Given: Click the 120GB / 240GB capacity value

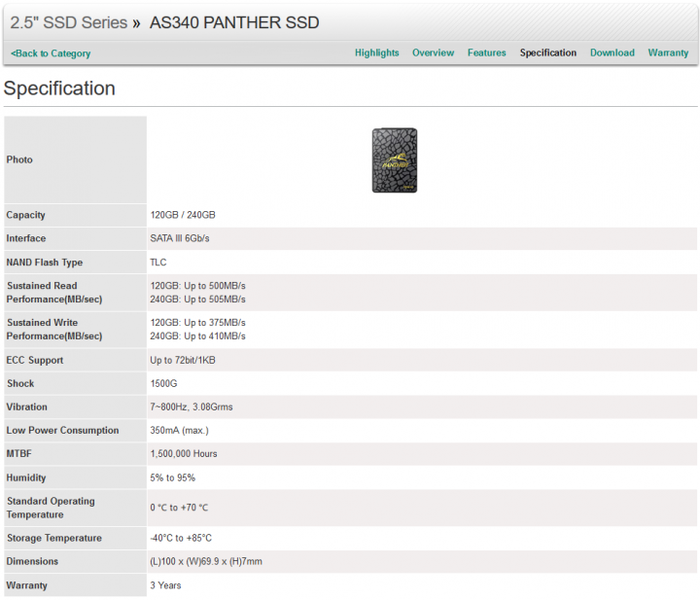Looking at the screenshot, I should (x=183, y=215).
